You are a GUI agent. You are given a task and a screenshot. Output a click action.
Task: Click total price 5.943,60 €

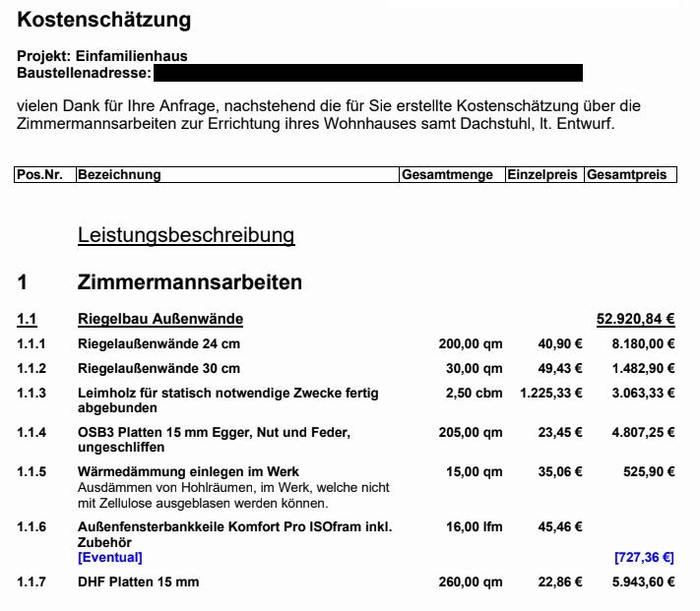tap(643, 582)
